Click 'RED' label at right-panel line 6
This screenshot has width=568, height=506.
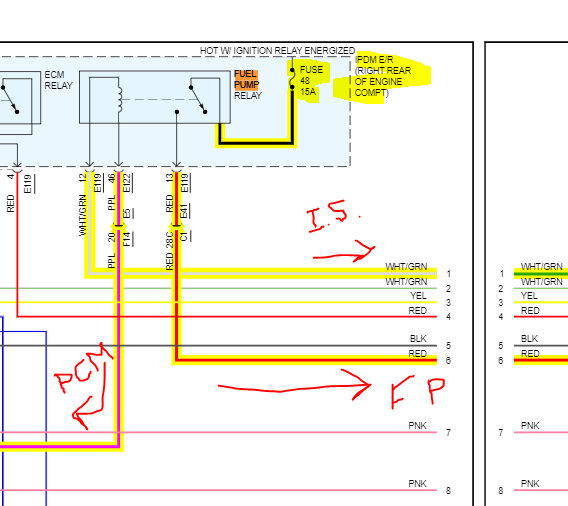point(530,354)
